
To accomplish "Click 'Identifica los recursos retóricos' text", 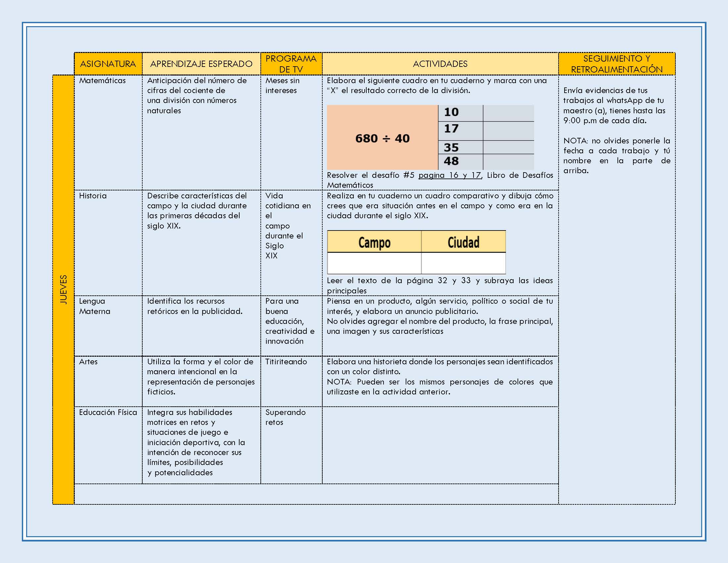I will coord(195,306).
